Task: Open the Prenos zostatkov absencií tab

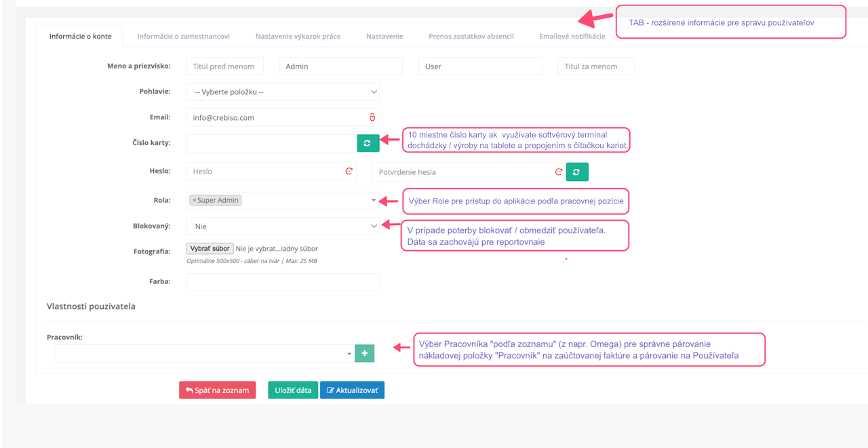Action: [471, 37]
